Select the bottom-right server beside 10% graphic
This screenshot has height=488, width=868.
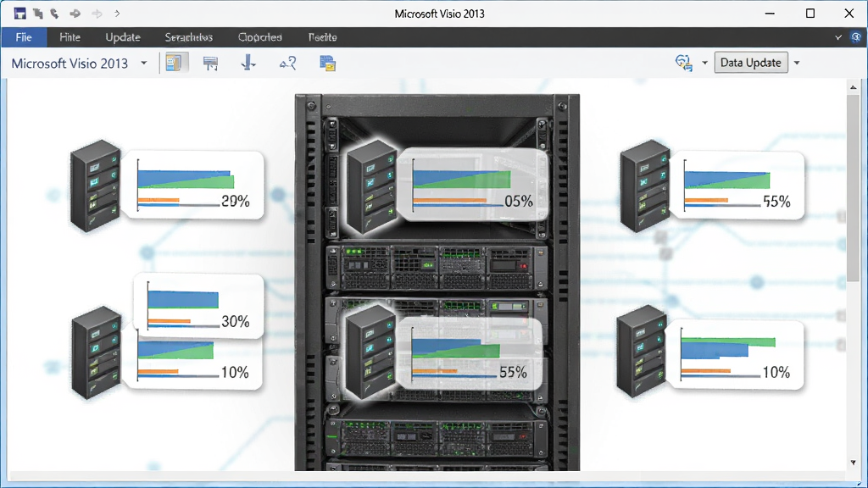(x=643, y=351)
